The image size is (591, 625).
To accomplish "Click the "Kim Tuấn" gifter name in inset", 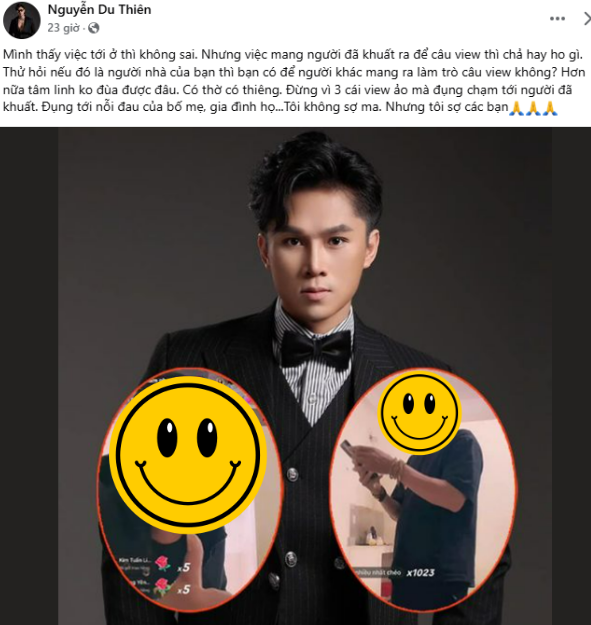I will [135, 560].
